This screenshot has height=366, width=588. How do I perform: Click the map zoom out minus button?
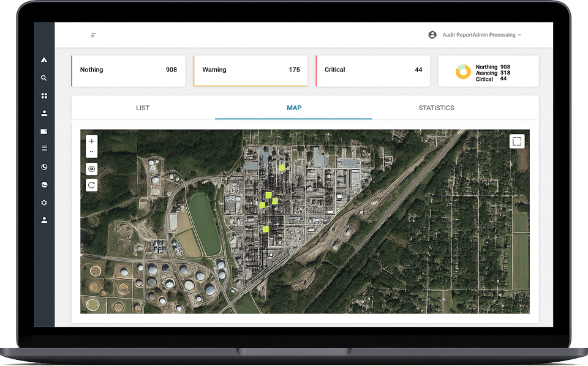pos(92,151)
